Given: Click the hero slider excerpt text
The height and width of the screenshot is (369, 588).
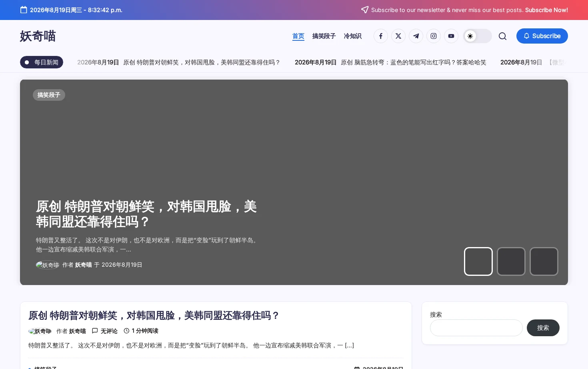Looking at the screenshot, I should (148, 245).
